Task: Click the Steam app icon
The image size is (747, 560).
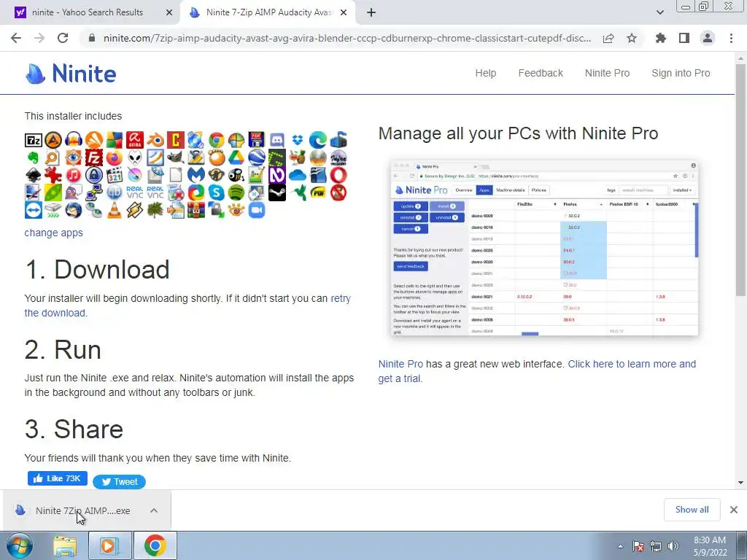Action: coord(277,192)
